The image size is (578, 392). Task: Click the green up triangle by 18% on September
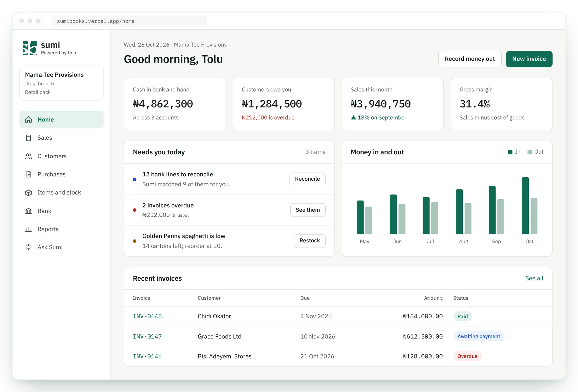pos(353,117)
